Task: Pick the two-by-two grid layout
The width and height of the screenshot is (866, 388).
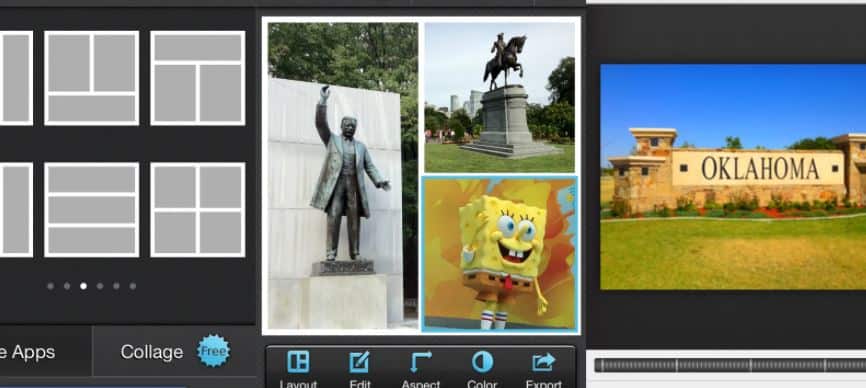Action: coord(198,210)
